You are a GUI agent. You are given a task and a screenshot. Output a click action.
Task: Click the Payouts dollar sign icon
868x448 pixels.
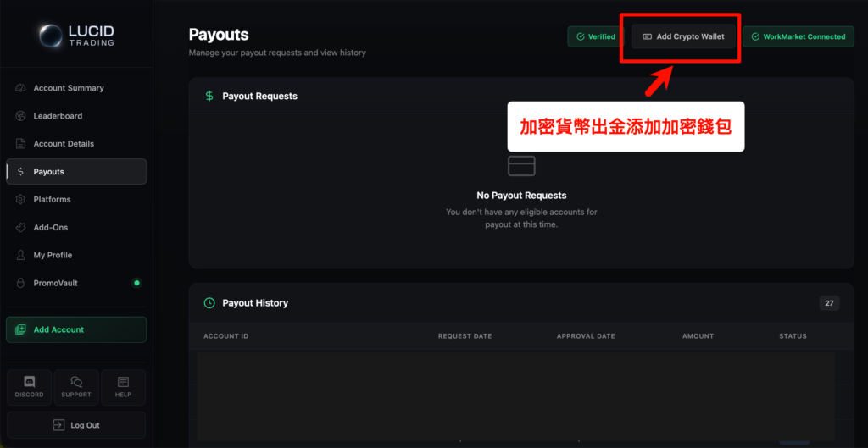click(x=21, y=172)
